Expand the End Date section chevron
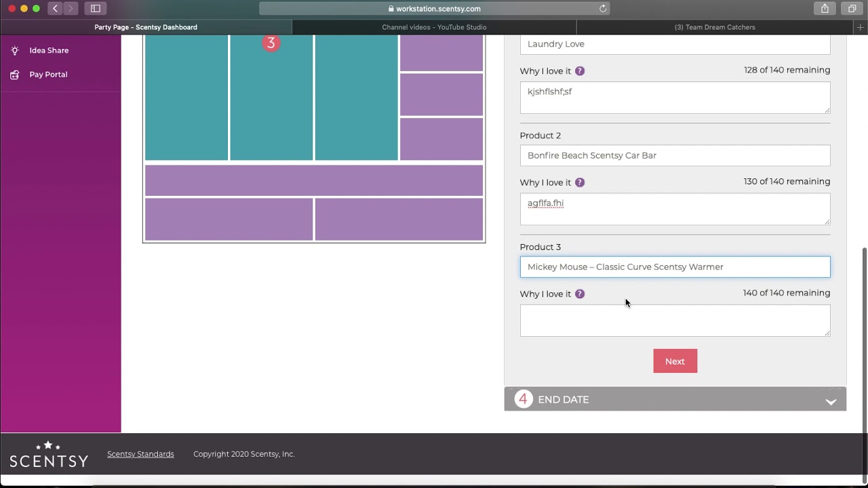868x488 pixels. pos(831,401)
